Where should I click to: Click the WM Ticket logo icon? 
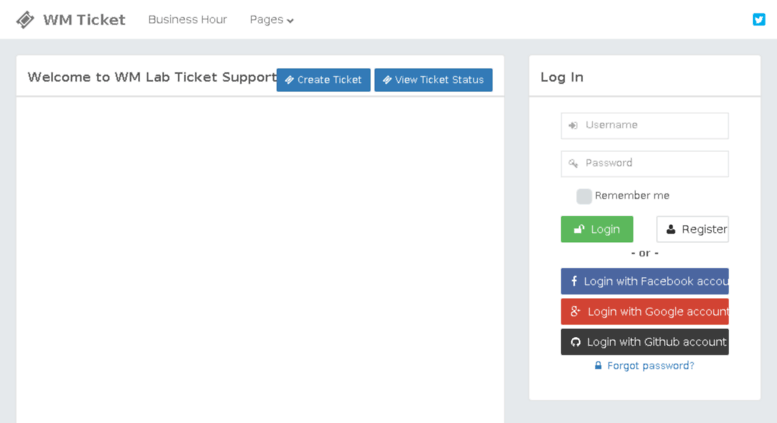(x=25, y=20)
